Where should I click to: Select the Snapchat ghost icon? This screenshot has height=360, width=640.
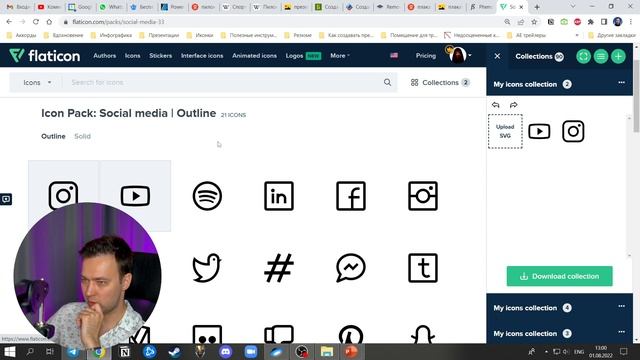423,334
